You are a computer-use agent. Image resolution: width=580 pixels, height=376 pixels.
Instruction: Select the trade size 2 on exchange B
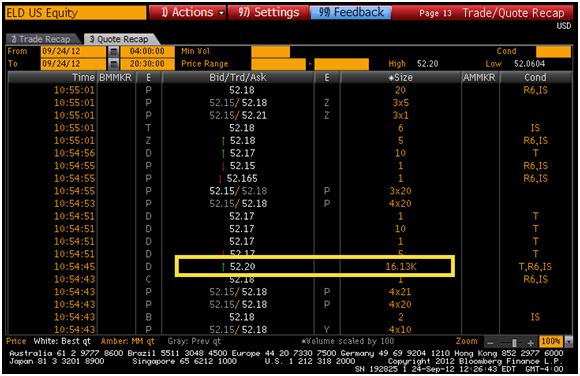coord(401,317)
